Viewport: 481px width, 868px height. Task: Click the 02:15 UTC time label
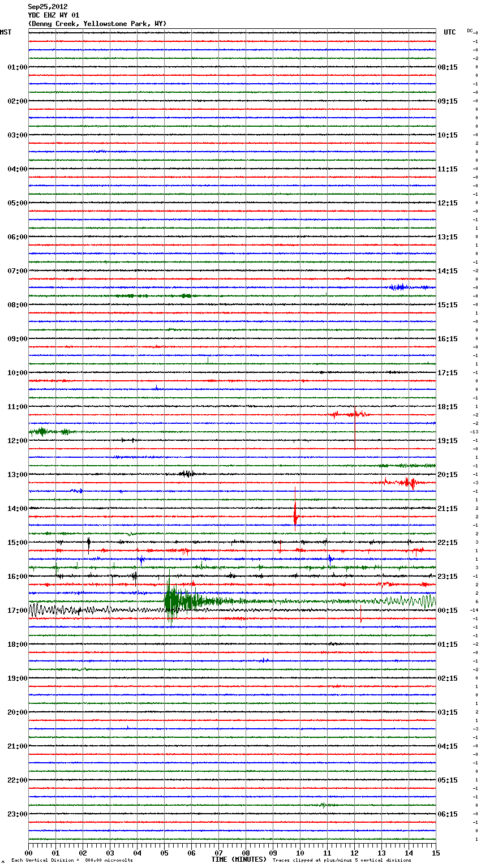coord(448,678)
